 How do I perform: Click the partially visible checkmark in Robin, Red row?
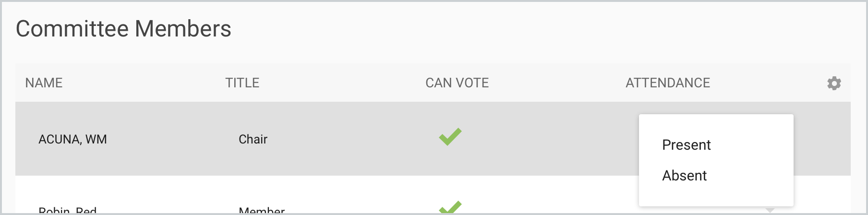450,208
